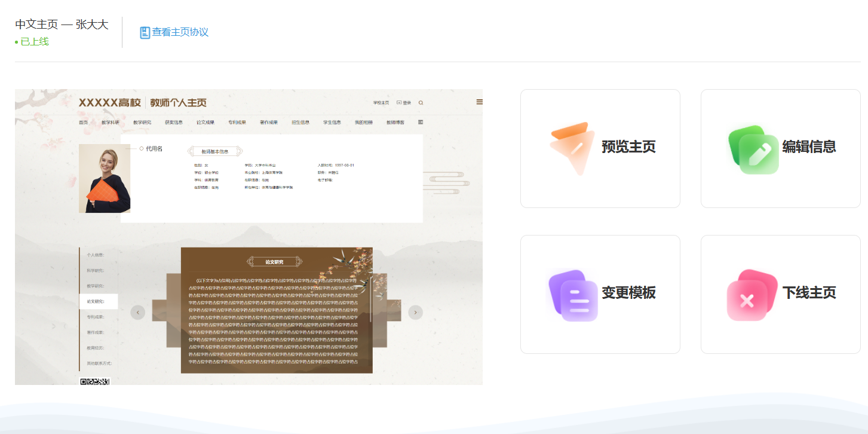Advance the carousel with the right arrow

(x=416, y=312)
